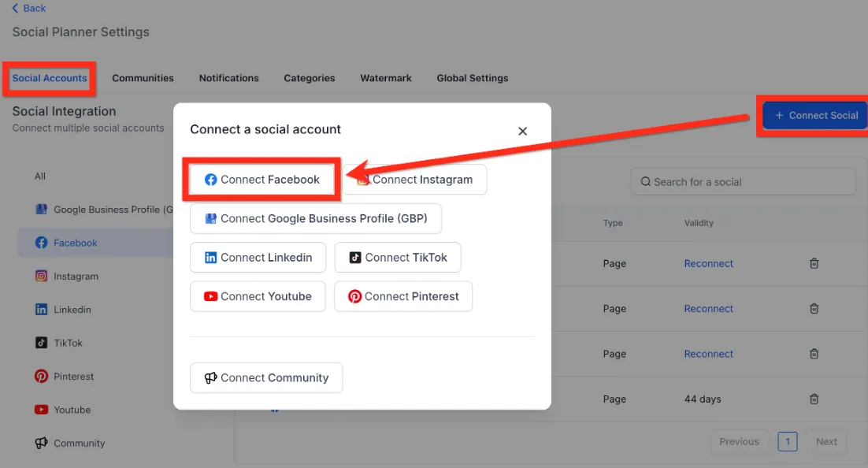Click Google Business Profile icon in sidebar

(x=41, y=210)
